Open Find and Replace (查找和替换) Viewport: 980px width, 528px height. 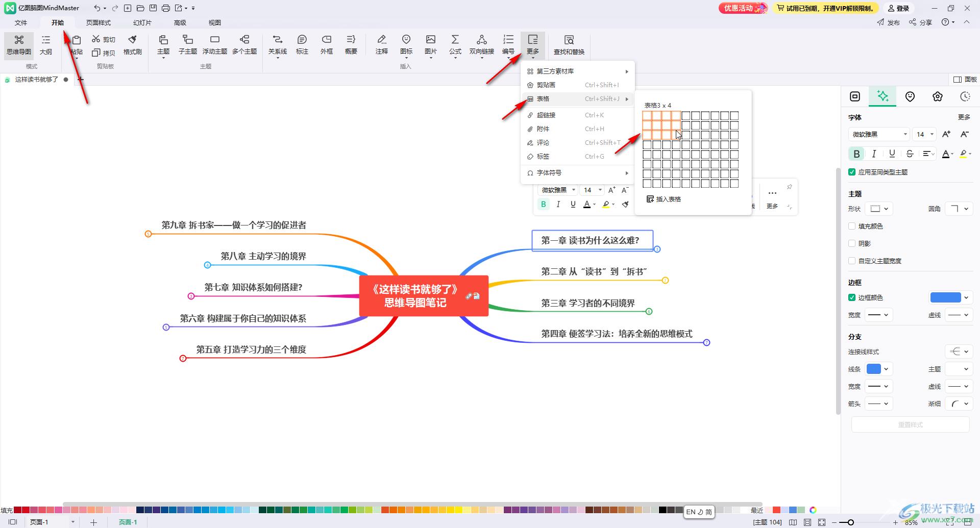coord(569,45)
